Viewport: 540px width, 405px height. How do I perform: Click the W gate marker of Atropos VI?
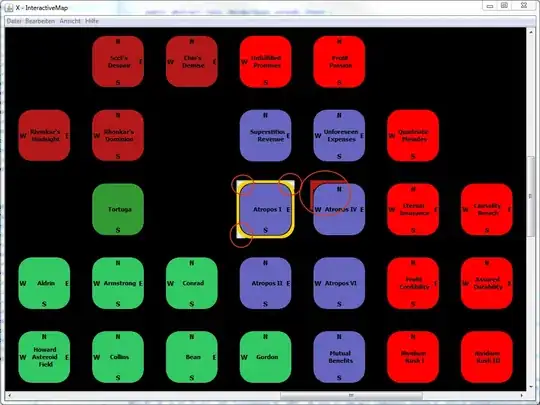(x=318, y=283)
